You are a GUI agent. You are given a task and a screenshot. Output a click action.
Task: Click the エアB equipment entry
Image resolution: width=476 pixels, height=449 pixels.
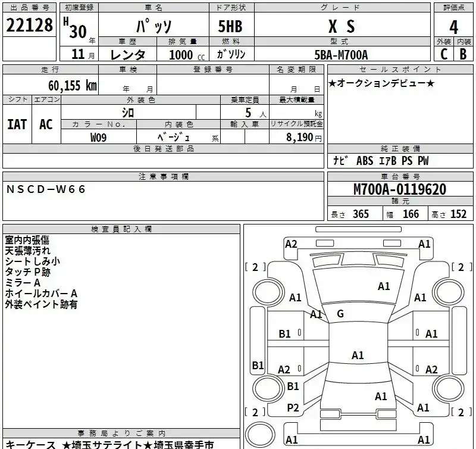pyautogui.click(x=388, y=161)
